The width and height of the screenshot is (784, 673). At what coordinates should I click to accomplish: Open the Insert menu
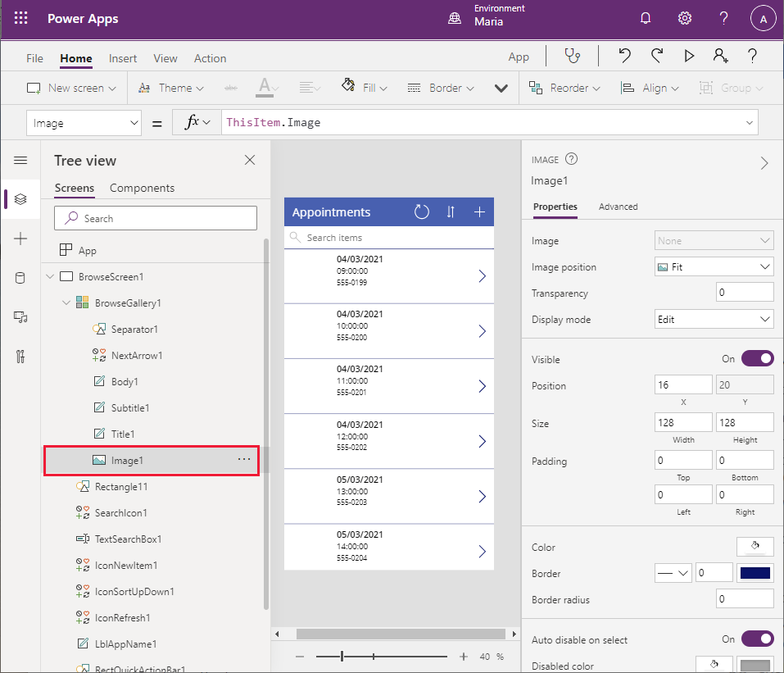[123, 58]
